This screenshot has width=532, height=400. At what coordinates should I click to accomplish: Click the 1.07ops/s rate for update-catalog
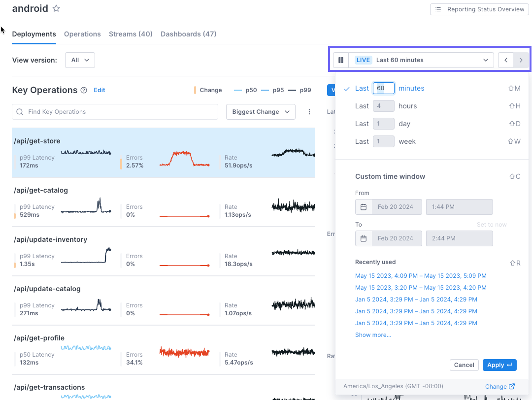point(238,313)
